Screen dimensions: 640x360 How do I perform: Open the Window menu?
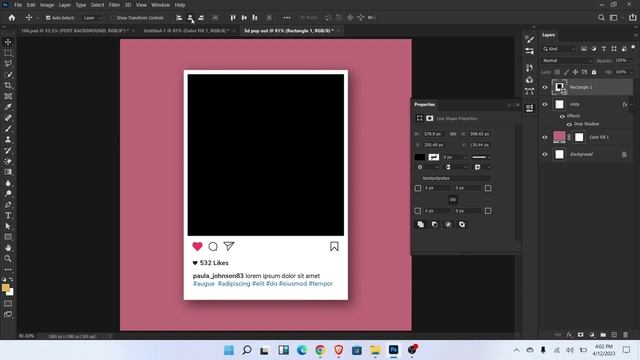[160, 5]
